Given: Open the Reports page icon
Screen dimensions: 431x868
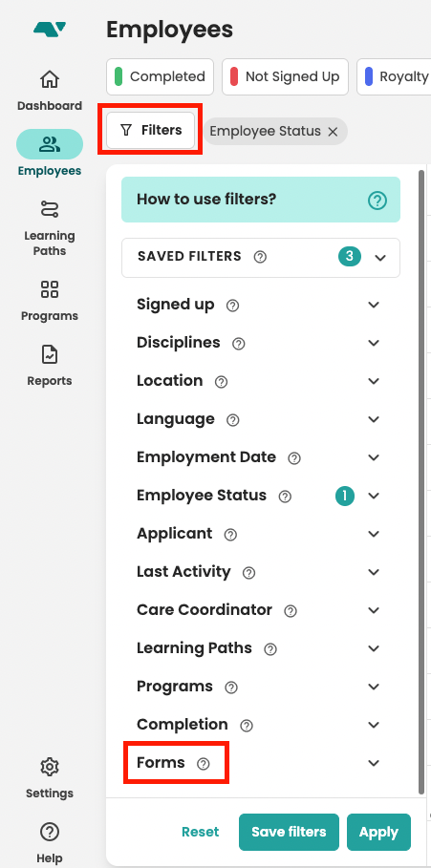Looking at the screenshot, I should coord(50,354).
